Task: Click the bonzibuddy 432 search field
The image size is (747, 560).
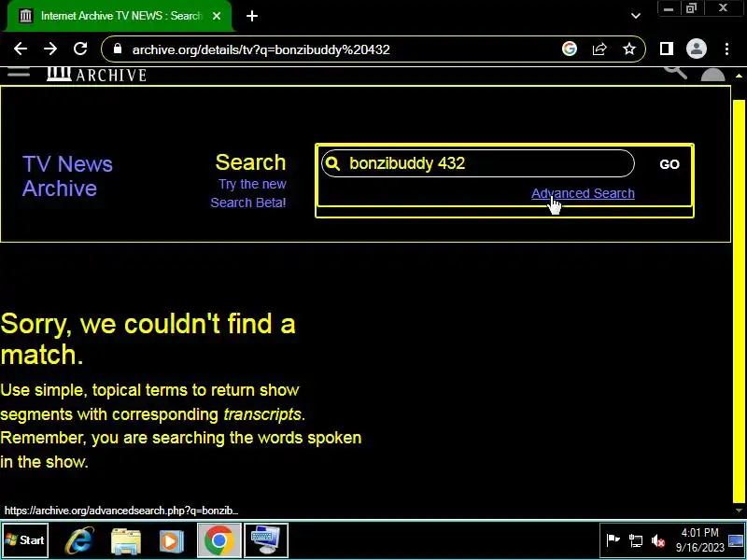Action: click(x=478, y=163)
